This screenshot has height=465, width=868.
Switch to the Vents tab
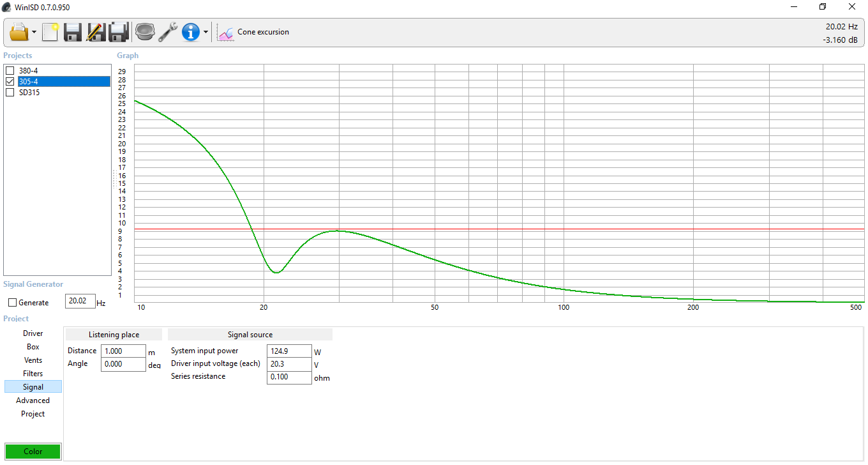(x=33, y=360)
